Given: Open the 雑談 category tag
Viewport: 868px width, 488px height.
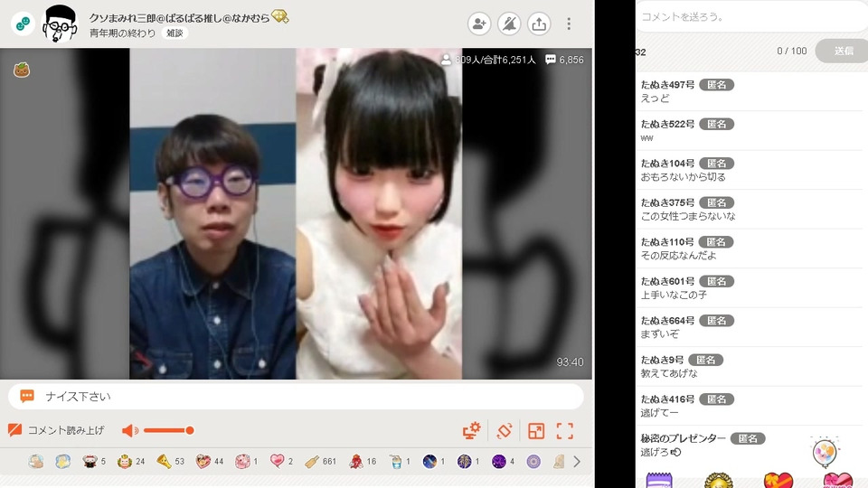Looking at the screenshot, I should 175,33.
